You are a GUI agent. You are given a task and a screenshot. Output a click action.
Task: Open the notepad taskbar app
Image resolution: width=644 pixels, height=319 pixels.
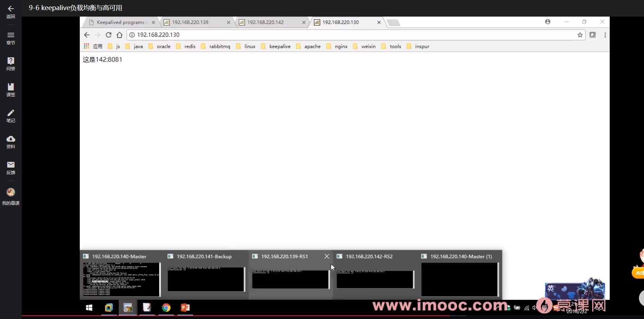[x=147, y=307]
